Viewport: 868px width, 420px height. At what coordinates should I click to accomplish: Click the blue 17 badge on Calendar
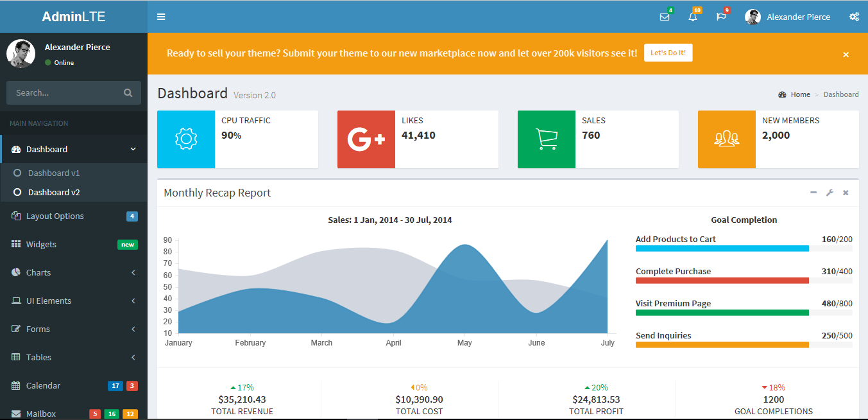115,386
